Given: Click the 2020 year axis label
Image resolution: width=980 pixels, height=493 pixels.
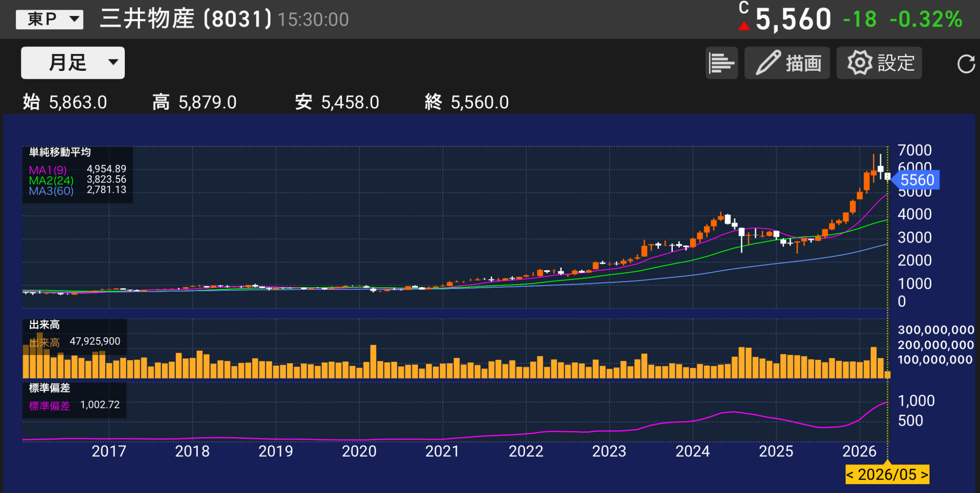Looking at the screenshot, I should [359, 451].
